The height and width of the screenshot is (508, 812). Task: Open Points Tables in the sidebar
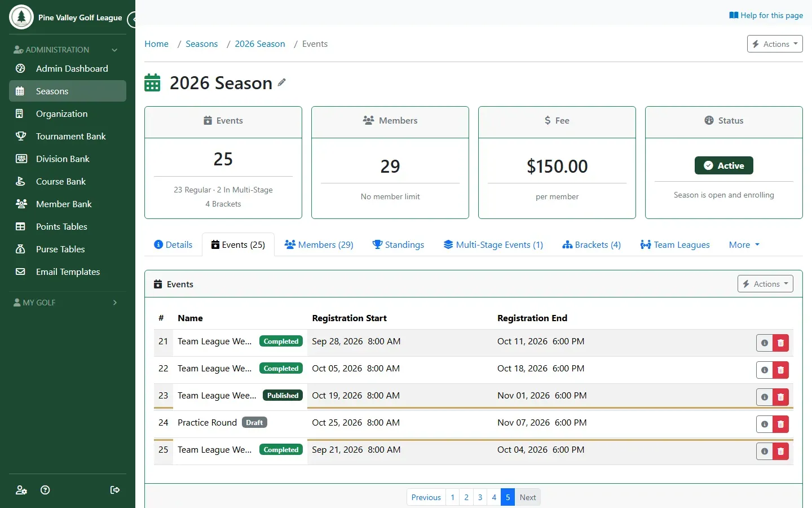(x=68, y=226)
